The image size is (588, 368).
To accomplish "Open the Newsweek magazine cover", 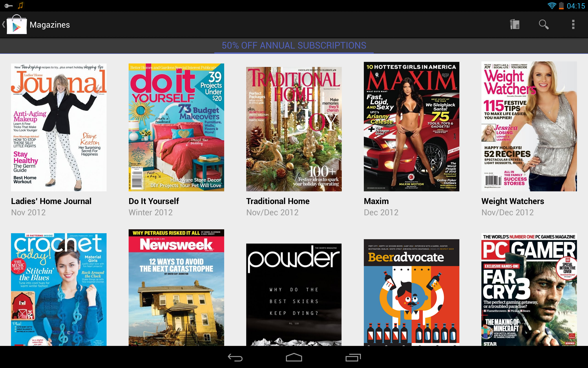I will [176, 287].
